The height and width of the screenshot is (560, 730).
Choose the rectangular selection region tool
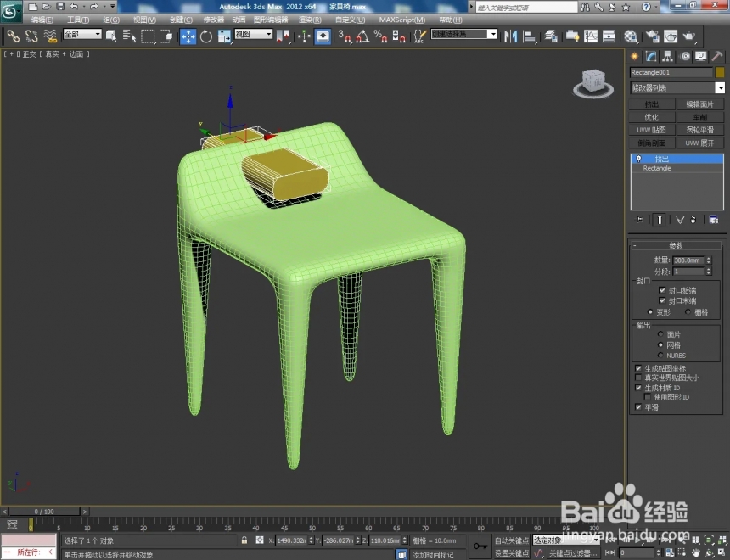tap(148, 36)
